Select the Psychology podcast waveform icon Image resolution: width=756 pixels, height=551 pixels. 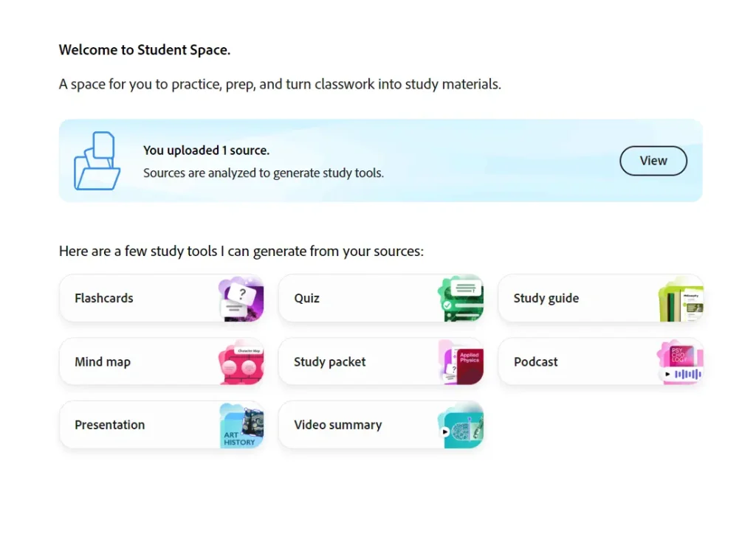click(680, 361)
